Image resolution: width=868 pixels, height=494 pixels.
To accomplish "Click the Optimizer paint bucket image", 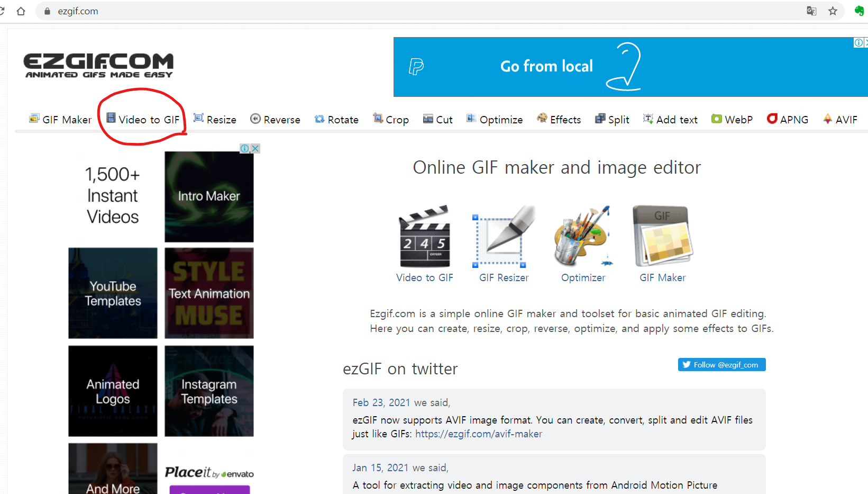I will coord(583,236).
